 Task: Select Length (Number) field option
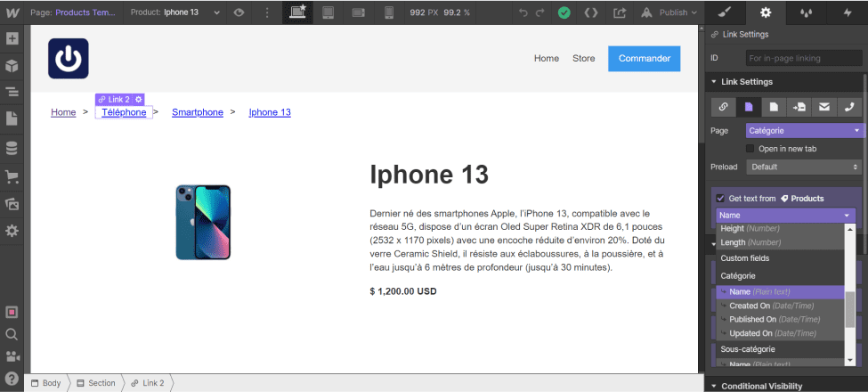tap(780, 242)
